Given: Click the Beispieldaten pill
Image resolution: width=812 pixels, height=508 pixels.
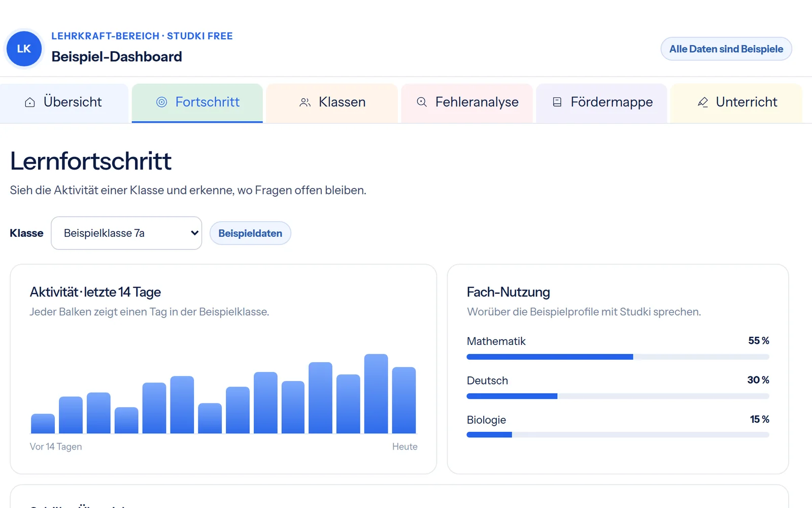Looking at the screenshot, I should point(250,233).
